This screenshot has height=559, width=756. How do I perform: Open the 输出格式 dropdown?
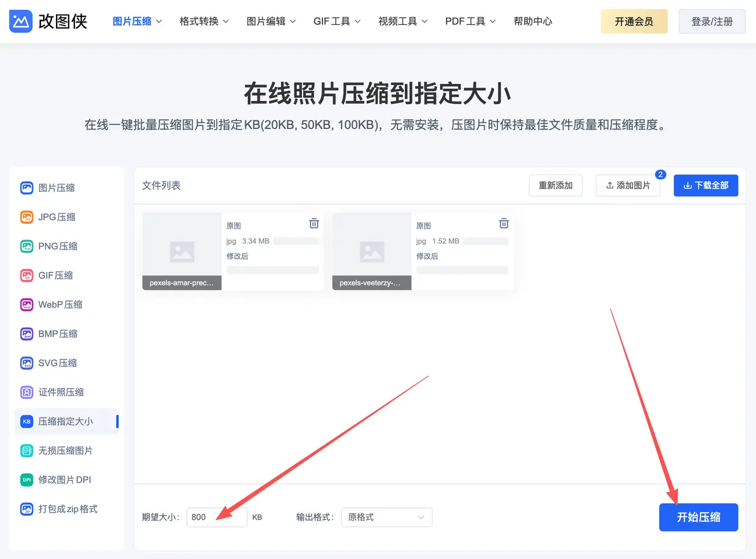(386, 517)
